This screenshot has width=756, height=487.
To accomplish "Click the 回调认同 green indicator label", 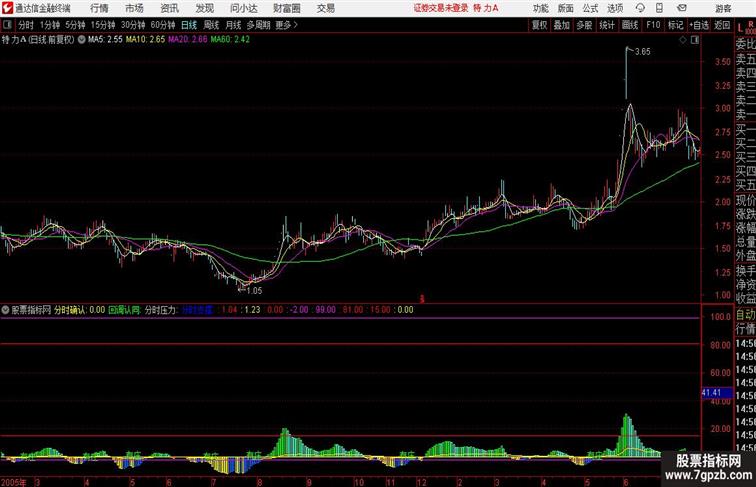I will (124, 310).
